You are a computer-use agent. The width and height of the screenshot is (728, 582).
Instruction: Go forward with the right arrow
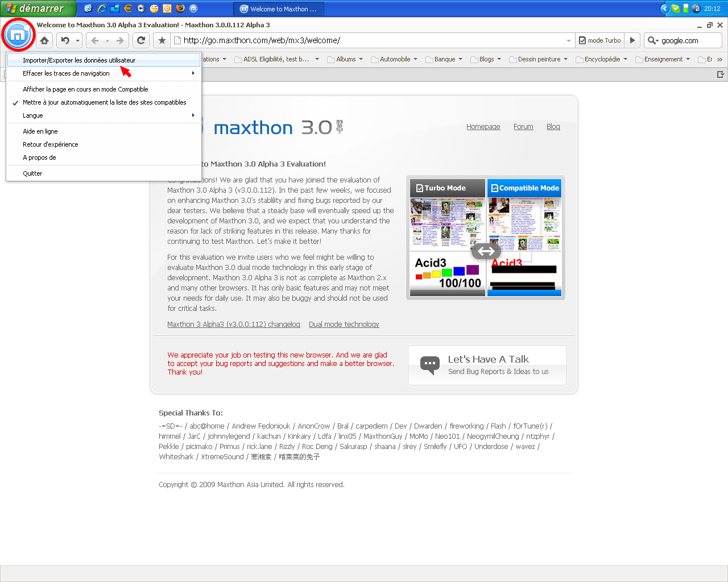coord(120,40)
